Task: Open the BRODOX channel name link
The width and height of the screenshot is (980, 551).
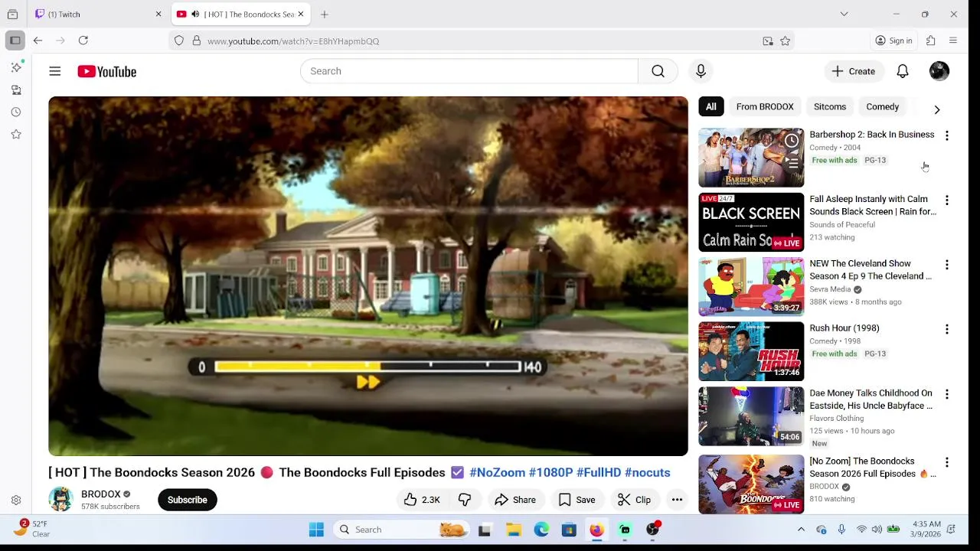Action: (101, 494)
